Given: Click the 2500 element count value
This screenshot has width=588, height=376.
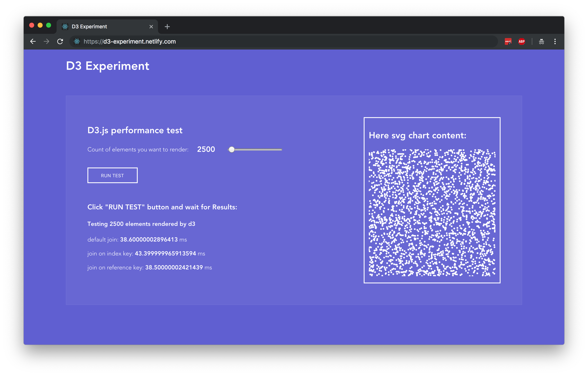Looking at the screenshot, I should coord(206,149).
